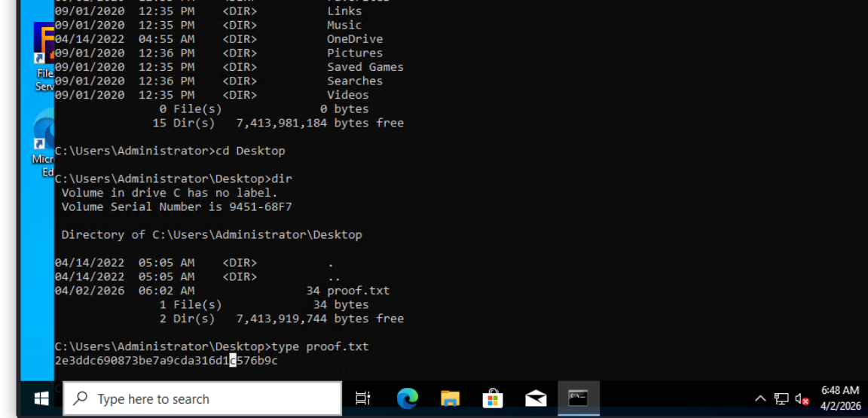Click the network status tray icon
The width and height of the screenshot is (868, 418).
pos(781,399)
